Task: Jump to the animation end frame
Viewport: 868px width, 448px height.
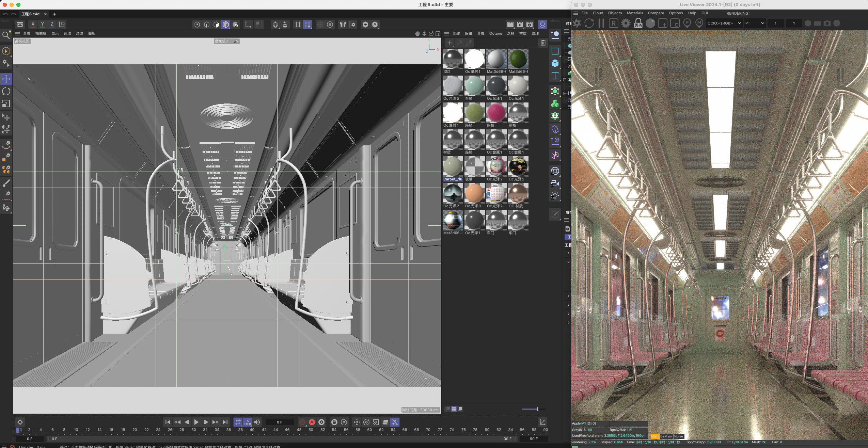Action: [225, 422]
